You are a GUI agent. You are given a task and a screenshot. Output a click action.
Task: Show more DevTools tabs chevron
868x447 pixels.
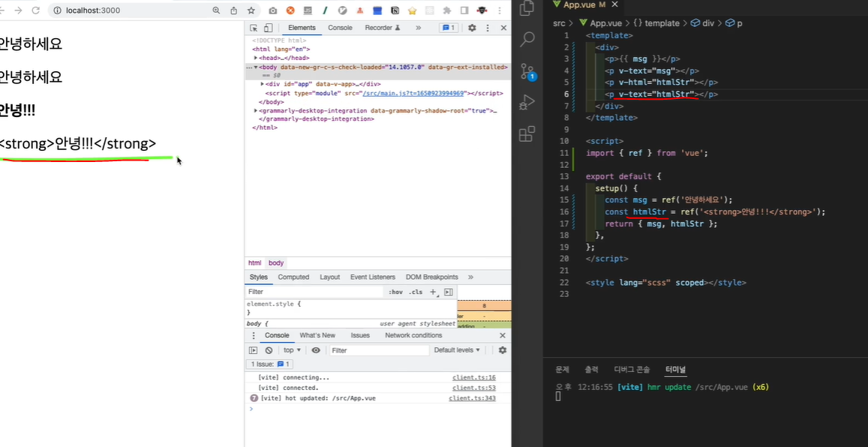coord(418,28)
